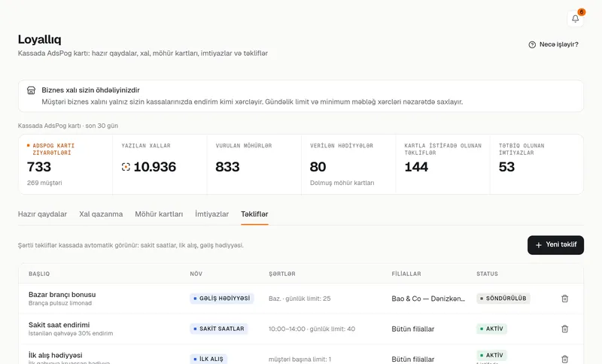Click the müştəri başına limit: 1 conditions
The width and height of the screenshot is (602, 364).
point(299,359)
